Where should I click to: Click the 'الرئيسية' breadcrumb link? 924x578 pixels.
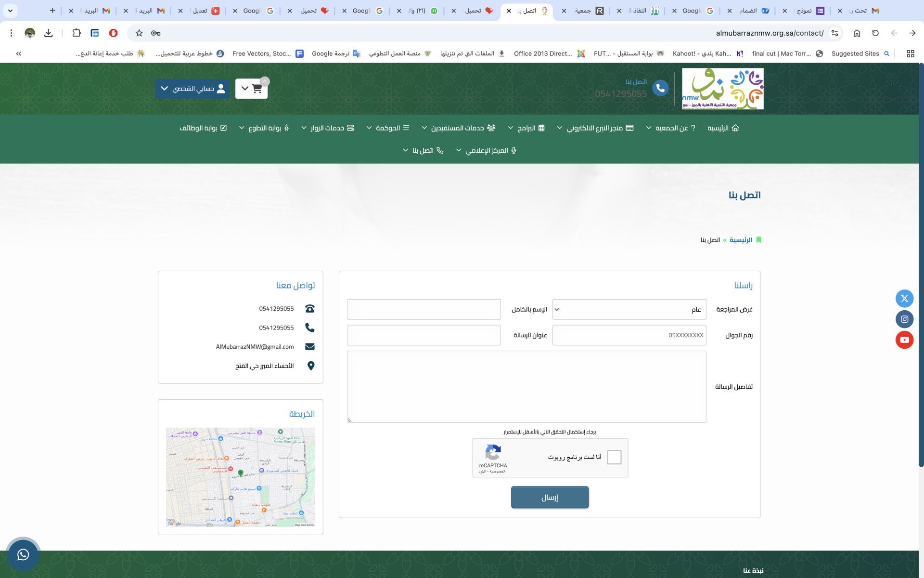click(x=741, y=240)
